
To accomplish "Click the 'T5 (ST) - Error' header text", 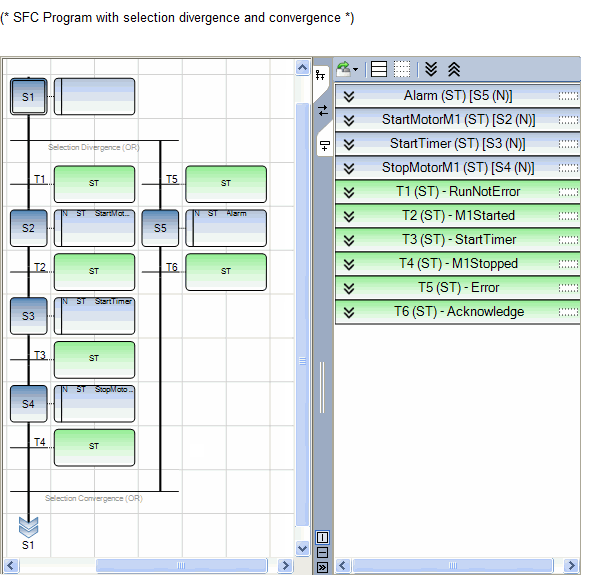I will [459, 288].
